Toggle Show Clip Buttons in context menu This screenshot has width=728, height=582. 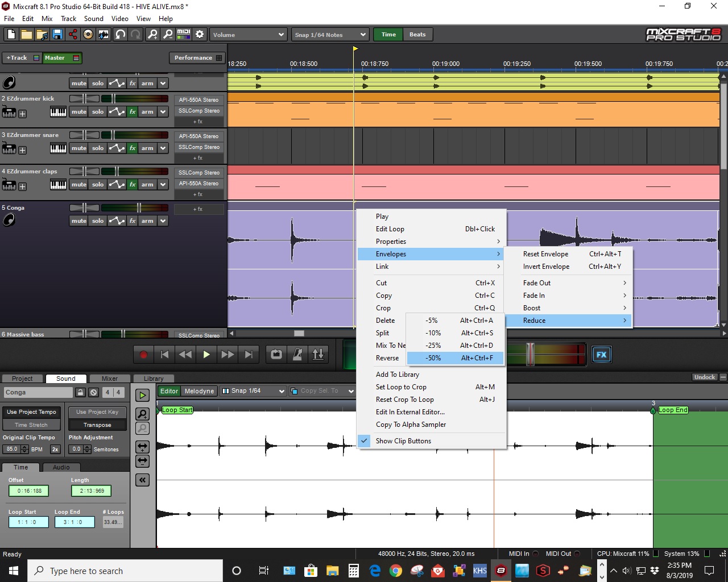(x=403, y=441)
